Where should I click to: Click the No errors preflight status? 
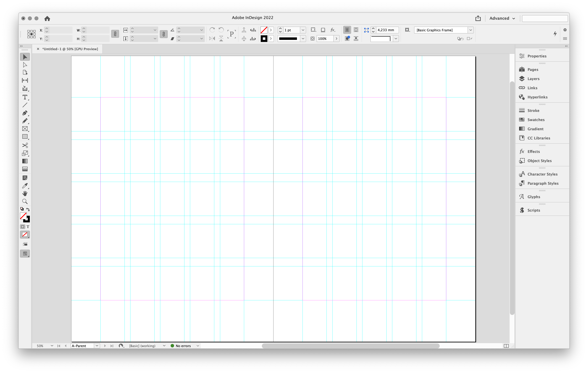[x=183, y=346]
